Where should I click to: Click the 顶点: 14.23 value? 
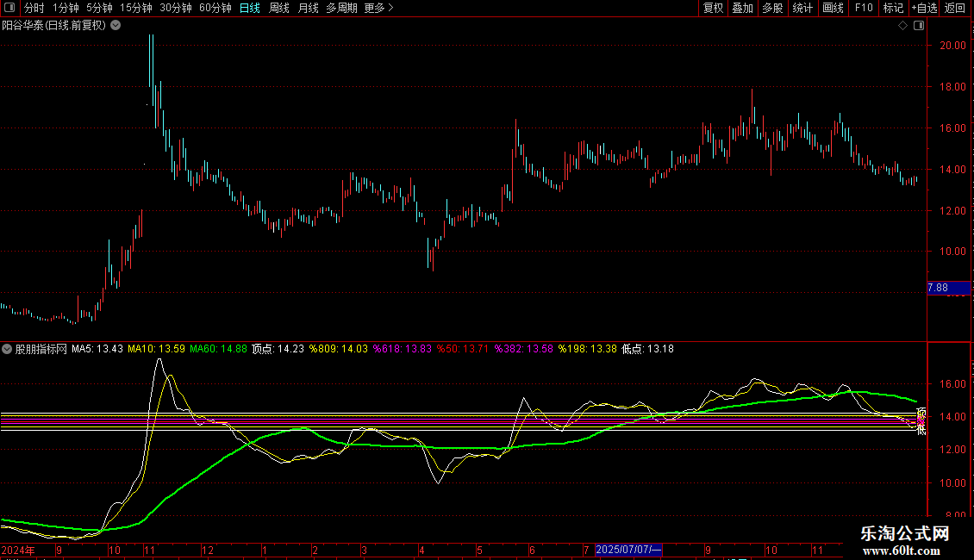(278, 349)
